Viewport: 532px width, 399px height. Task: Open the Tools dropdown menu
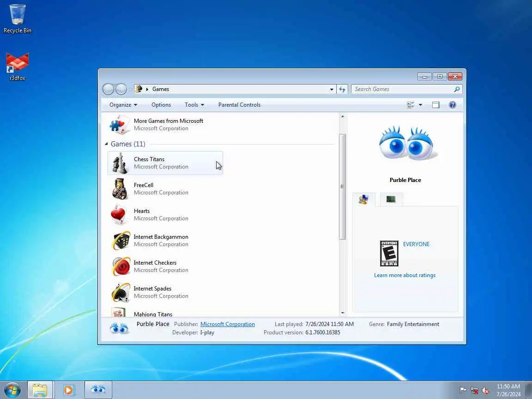(x=194, y=105)
